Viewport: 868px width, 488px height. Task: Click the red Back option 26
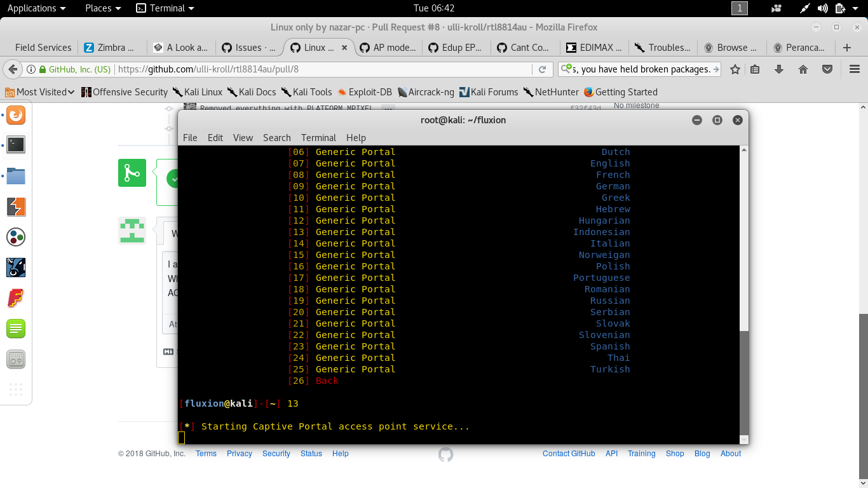point(313,381)
